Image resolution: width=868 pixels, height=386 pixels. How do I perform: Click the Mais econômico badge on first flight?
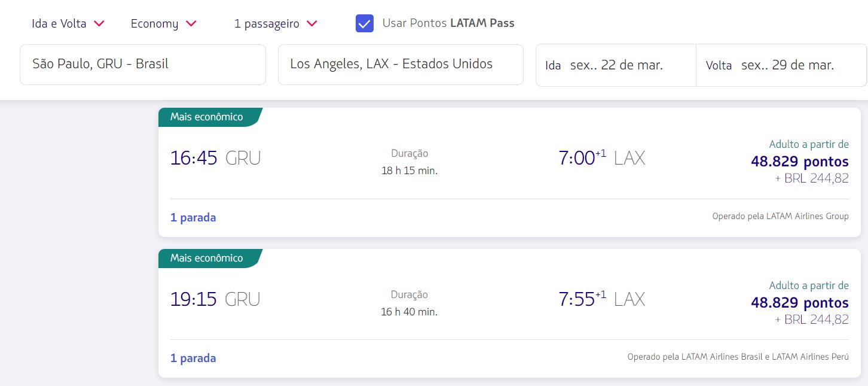[x=208, y=117]
